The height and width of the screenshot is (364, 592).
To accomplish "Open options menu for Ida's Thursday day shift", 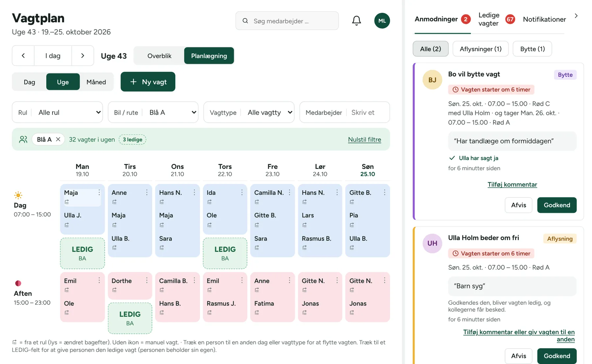I will point(242,193).
